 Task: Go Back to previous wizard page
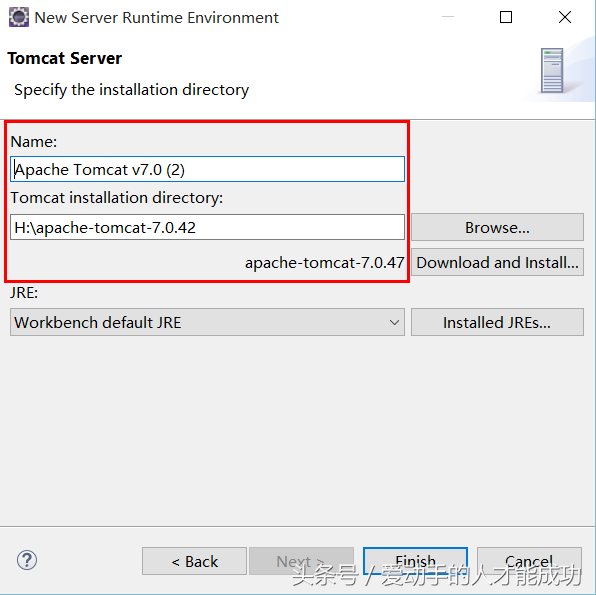tap(194, 561)
